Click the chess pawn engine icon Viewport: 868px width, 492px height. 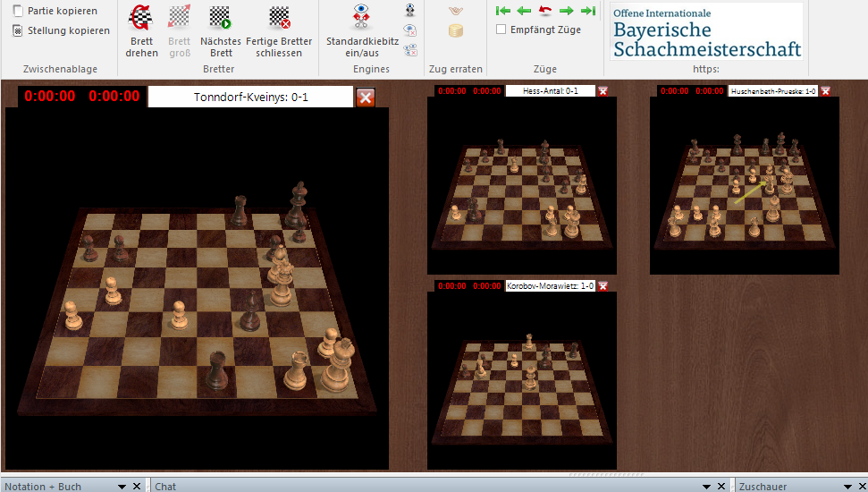click(x=409, y=11)
